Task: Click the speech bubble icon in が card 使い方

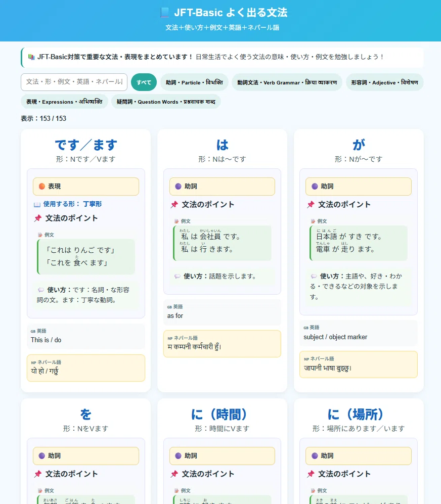Action: [x=314, y=277]
